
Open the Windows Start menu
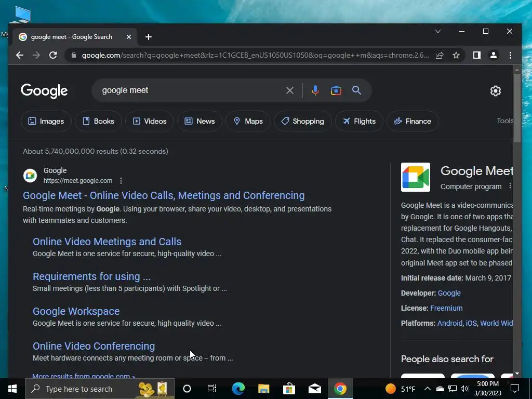[12, 389]
